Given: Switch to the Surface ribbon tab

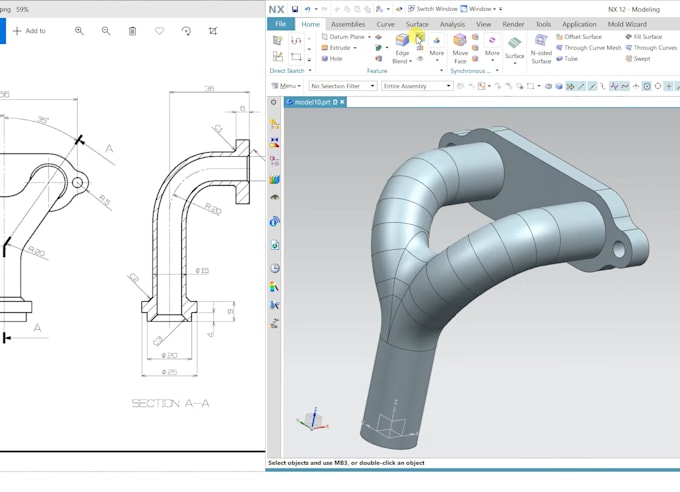Looking at the screenshot, I should (x=417, y=24).
